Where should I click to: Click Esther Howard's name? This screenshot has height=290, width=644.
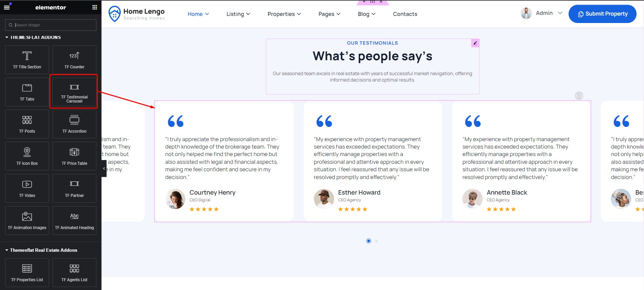359,193
